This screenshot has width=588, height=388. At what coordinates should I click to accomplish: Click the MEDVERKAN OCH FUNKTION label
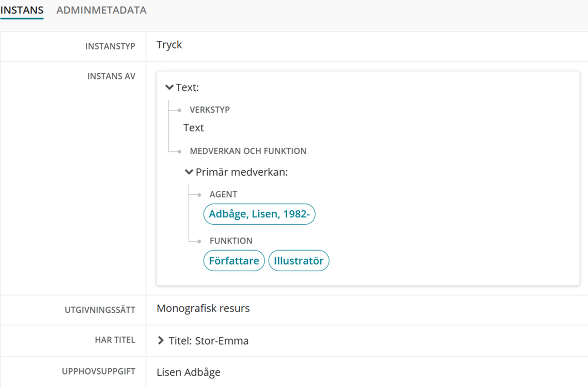[x=248, y=151]
